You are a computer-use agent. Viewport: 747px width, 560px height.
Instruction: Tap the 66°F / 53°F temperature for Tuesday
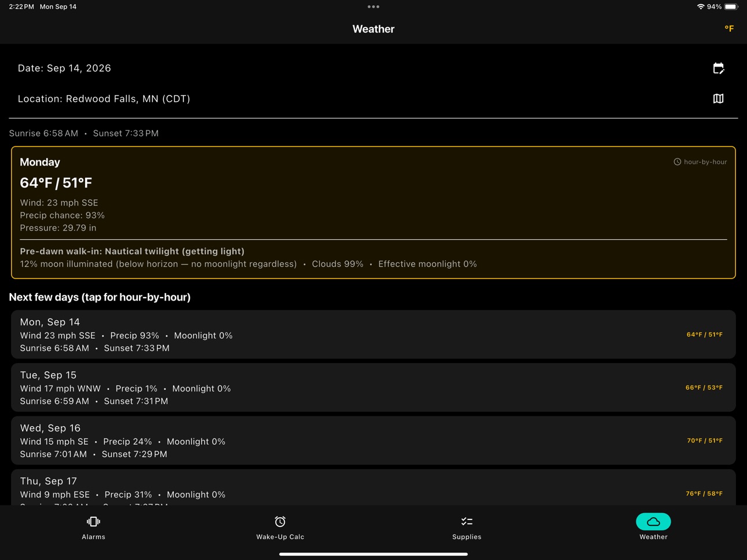[704, 387]
